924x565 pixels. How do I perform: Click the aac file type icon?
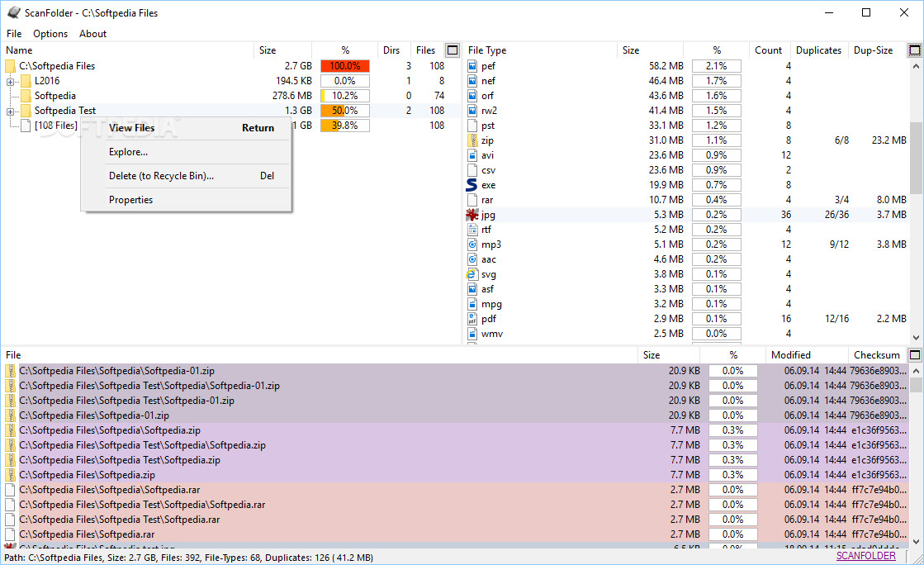pos(472,259)
